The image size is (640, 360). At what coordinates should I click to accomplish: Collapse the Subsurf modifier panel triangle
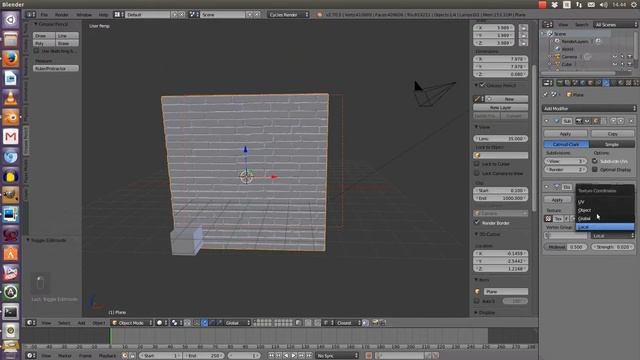[547, 121]
